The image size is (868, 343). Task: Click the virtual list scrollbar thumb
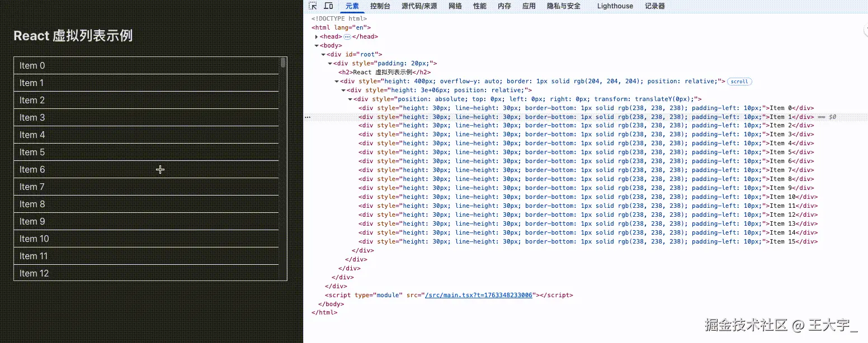tap(283, 63)
